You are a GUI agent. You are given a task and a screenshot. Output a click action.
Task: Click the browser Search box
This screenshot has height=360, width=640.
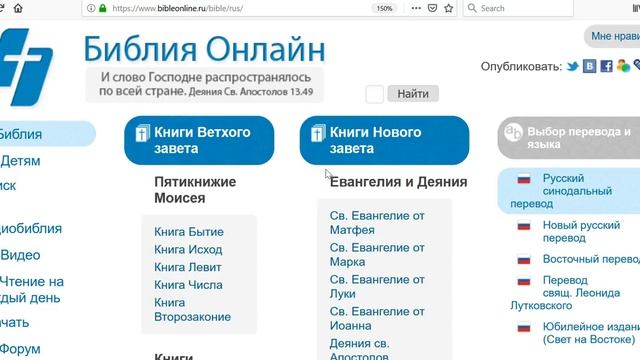pos(518,8)
